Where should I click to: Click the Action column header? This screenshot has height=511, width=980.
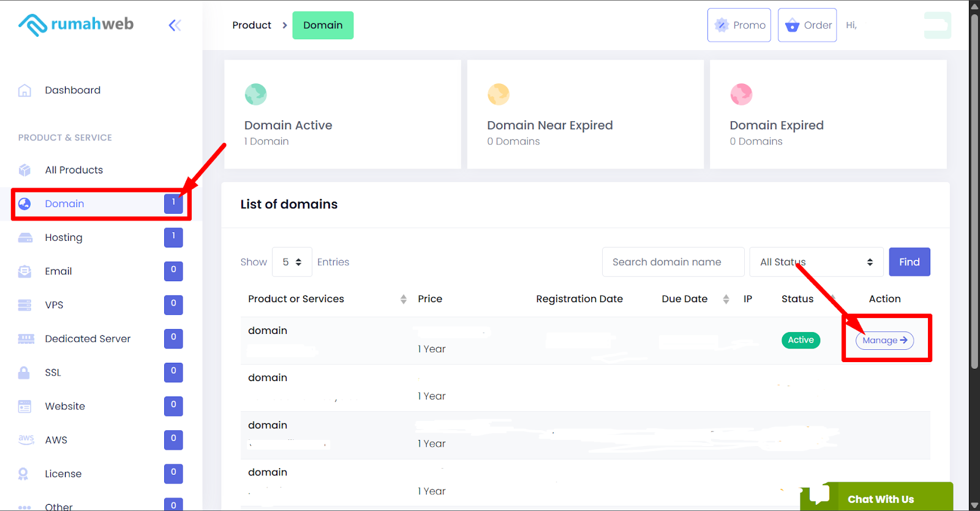point(884,299)
